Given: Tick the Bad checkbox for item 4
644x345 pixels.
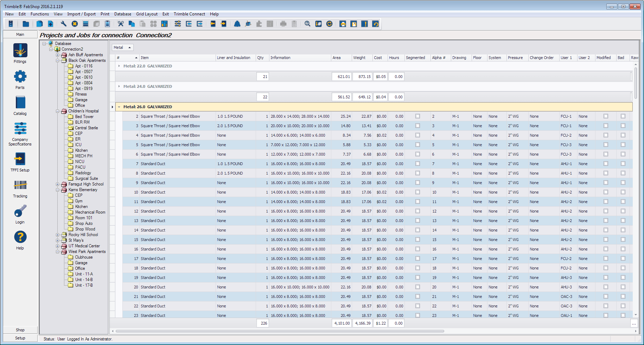Looking at the screenshot, I should point(623,135).
